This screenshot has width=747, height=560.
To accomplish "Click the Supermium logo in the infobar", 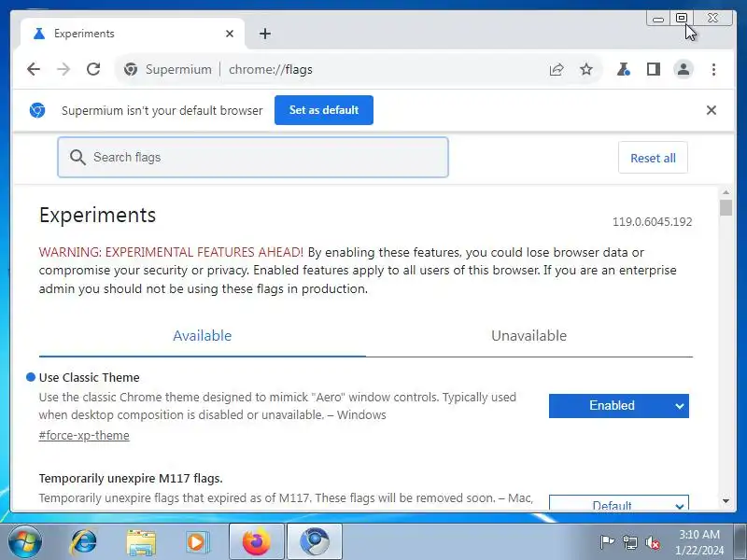I will 37,110.
